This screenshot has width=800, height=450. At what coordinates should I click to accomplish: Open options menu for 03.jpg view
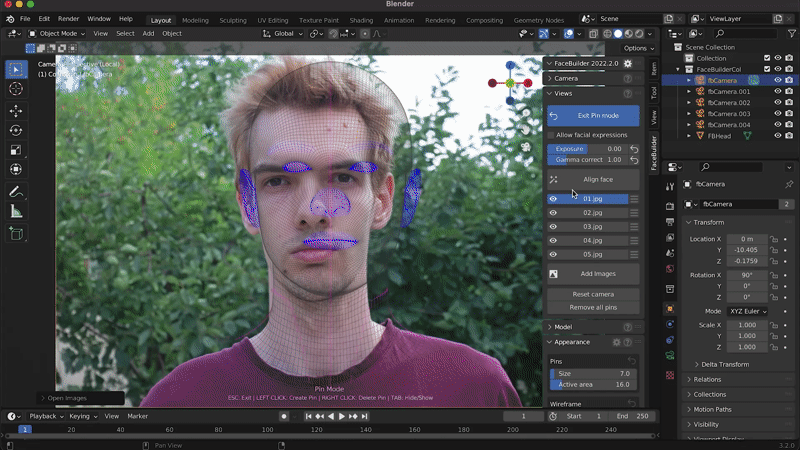click(634, 227)
